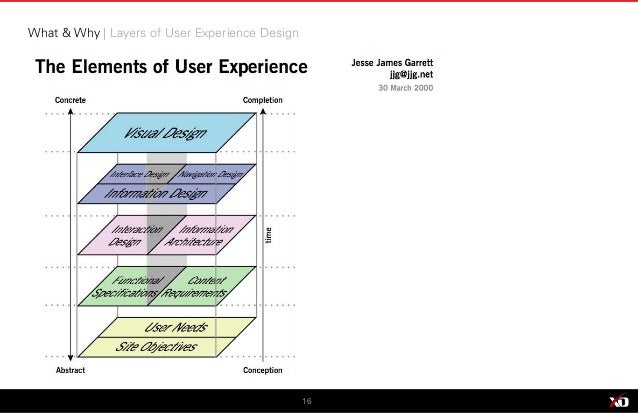Select the 'Interface Design' tile
The height and width of the screenshot is (413, 638).
tap(140, 174)
